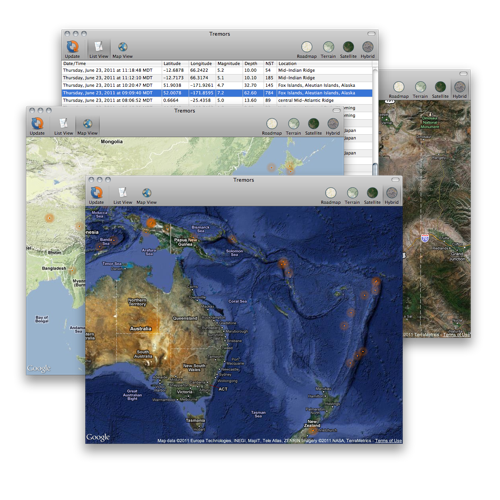
Task: Sort list by Date/Time column header
Action: point(112,63)
